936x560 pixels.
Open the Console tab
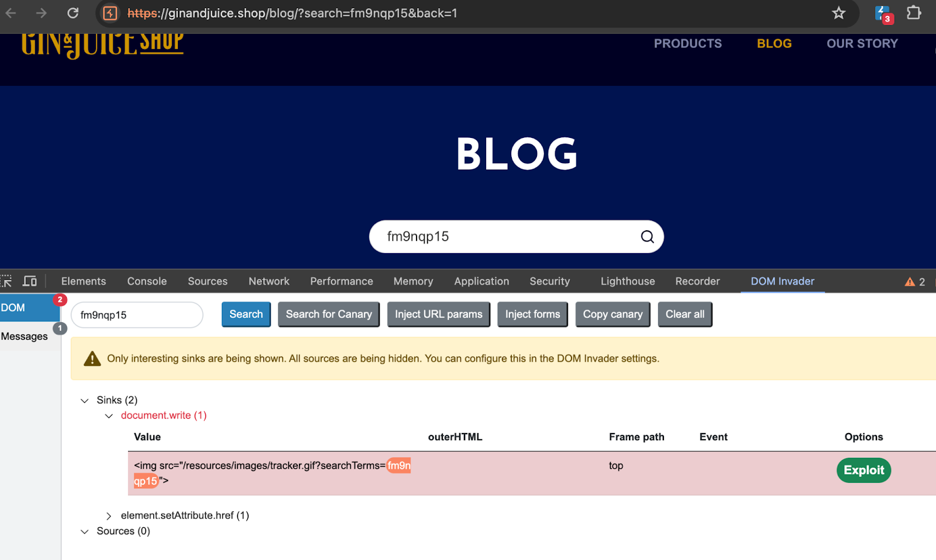coord(147,281)
